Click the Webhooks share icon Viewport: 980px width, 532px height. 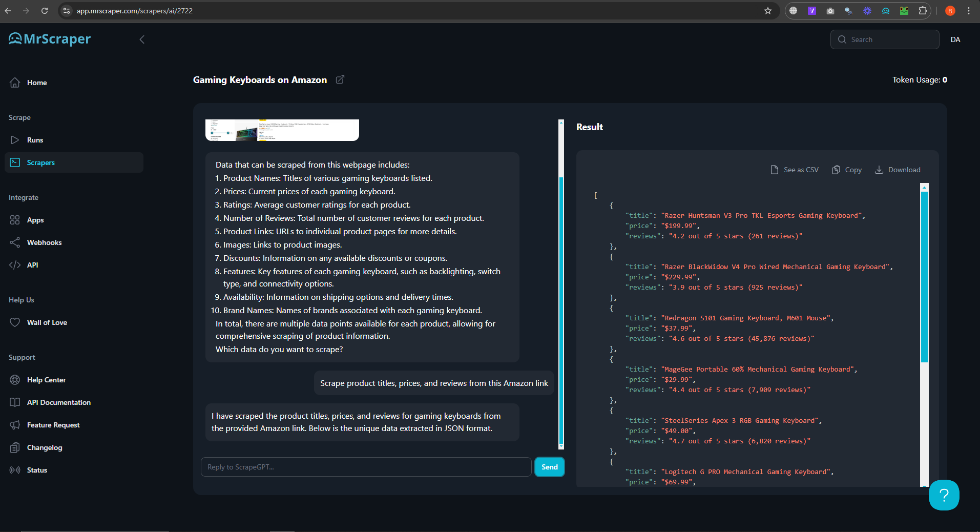coord(15,242)
